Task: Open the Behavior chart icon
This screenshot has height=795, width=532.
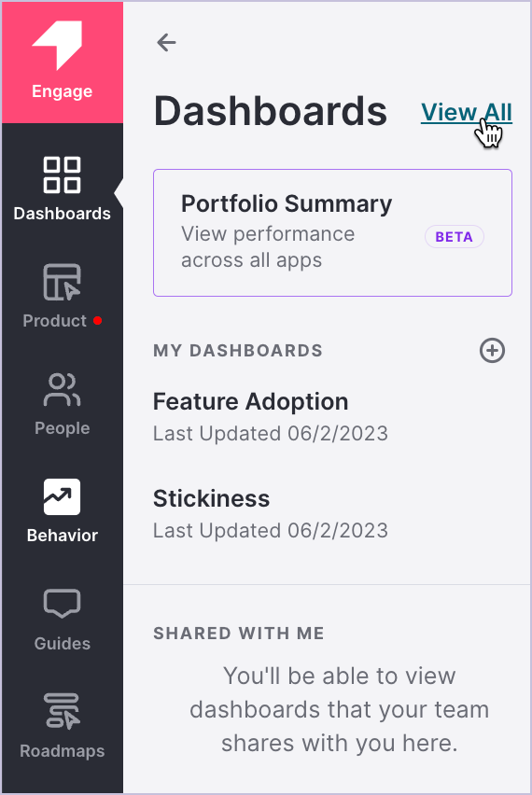Action: [x=62, y=496]
